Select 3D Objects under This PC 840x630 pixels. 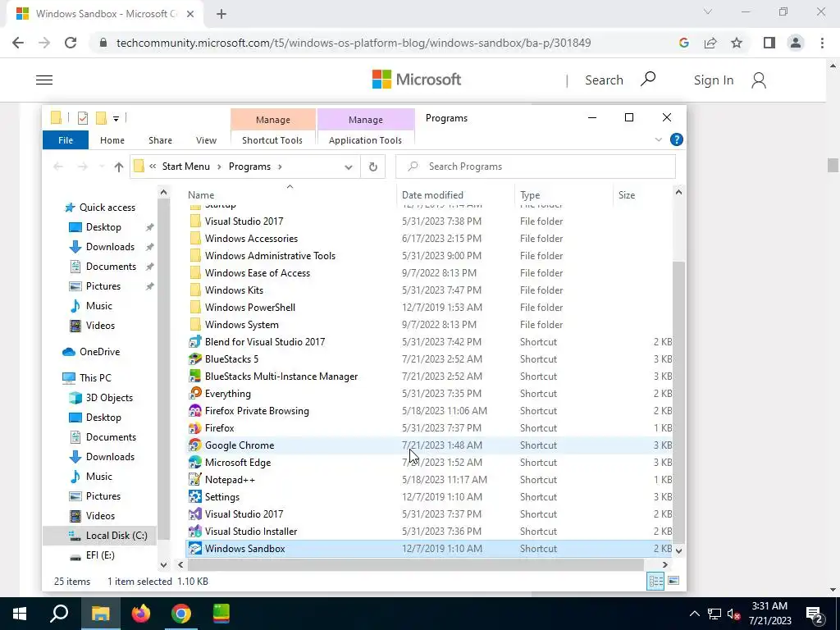pos(109,398)
